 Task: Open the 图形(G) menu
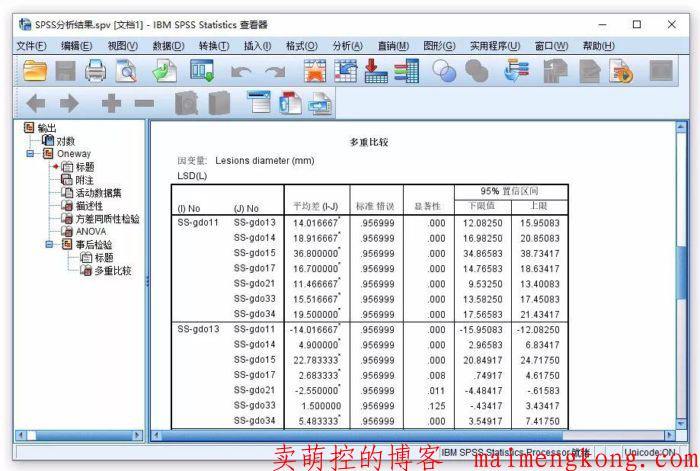pyautogui.click(x=439, y=46)
